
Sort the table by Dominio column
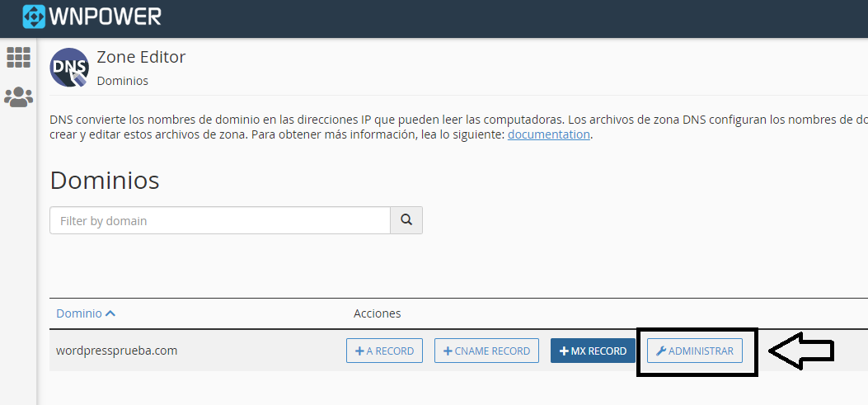tap(79, 313)
